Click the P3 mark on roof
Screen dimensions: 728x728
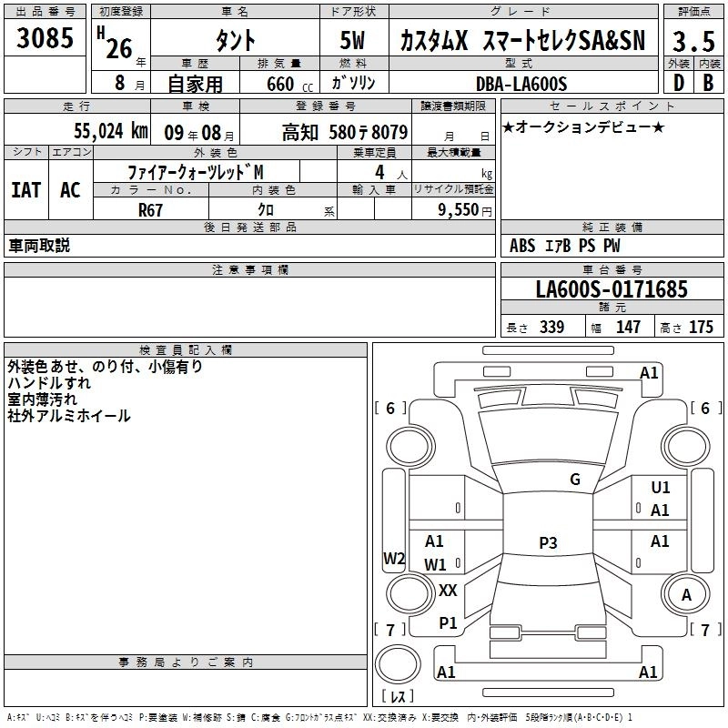[x=548, y=542]
